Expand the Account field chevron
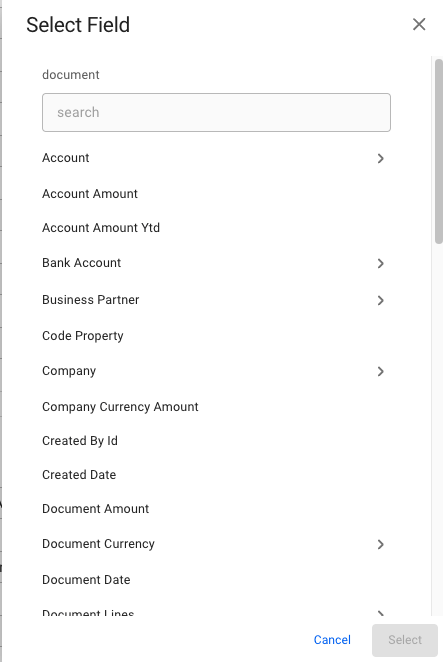This screenshot has height=662, width=443. coord(380,158)
